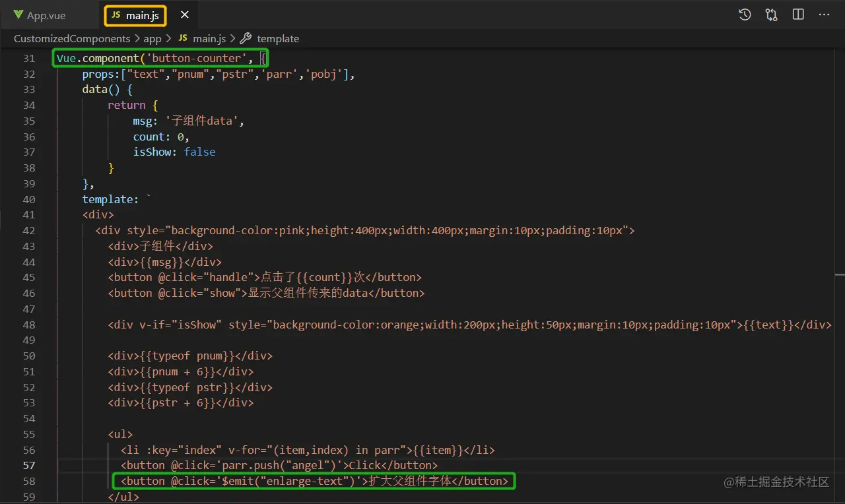Click the v-for directive on line 56
This screenshot has height=504, width=845.
tap(316, 450)
